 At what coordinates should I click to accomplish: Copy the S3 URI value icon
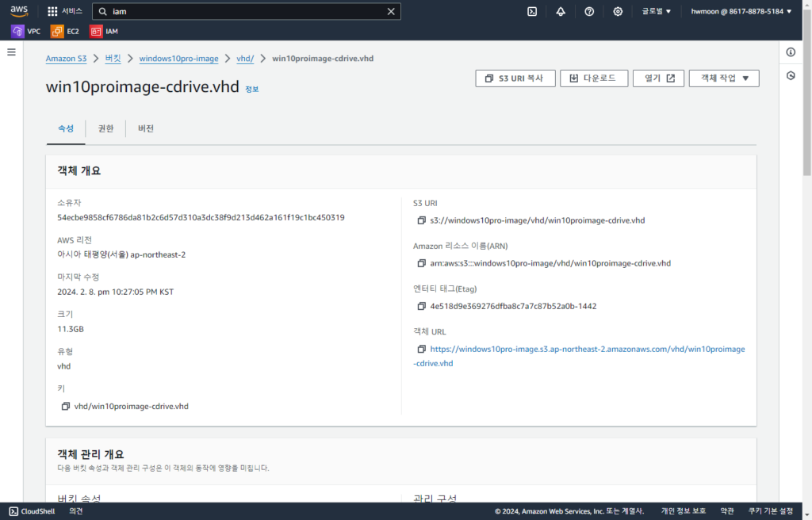[422, 220]
